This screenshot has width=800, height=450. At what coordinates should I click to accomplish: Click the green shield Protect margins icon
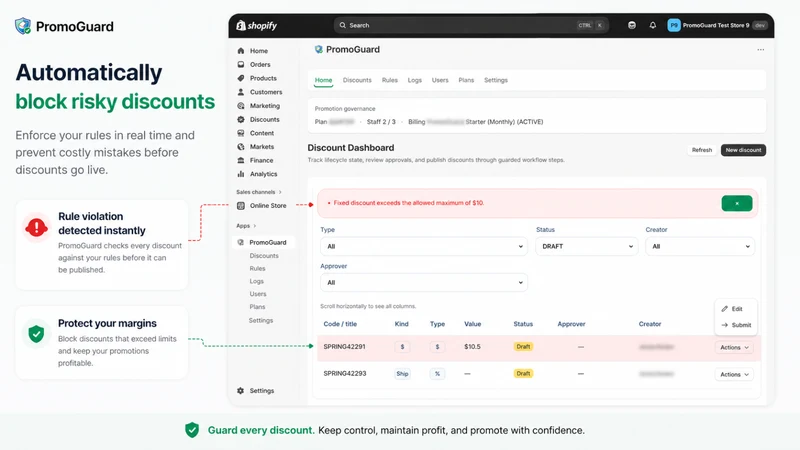[36, 334]
